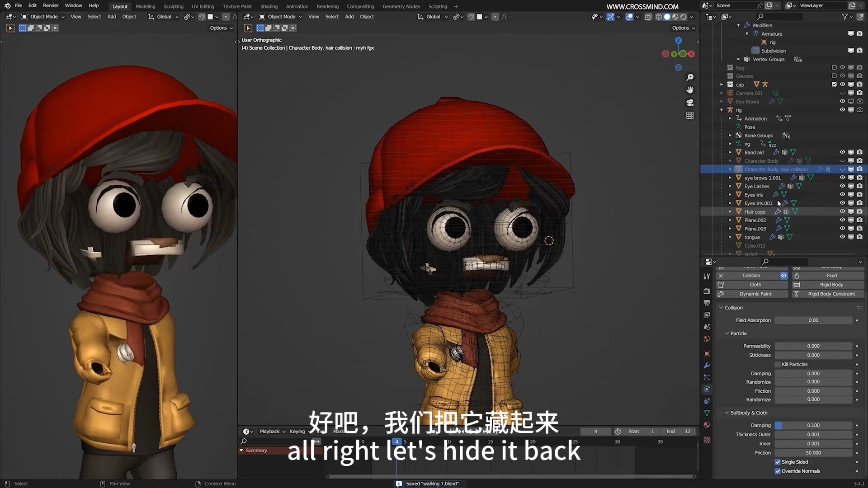The image size is (868, 488).
Task: Open the Animation workspace tab
Action: click(296, 6)
